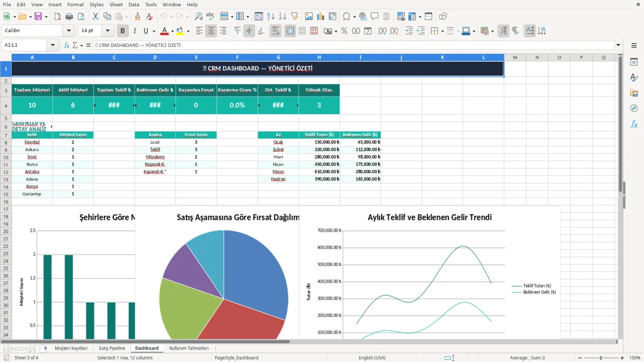The height and width of the screenshot is (362, 644).
Task: Insert a chart
Action: (x=321, y=17)
